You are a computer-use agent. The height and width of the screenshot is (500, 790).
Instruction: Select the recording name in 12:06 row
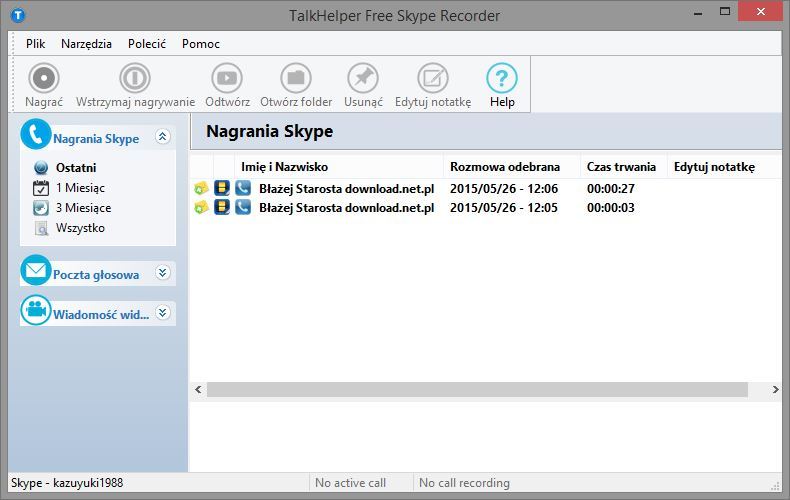pos(347,189)
